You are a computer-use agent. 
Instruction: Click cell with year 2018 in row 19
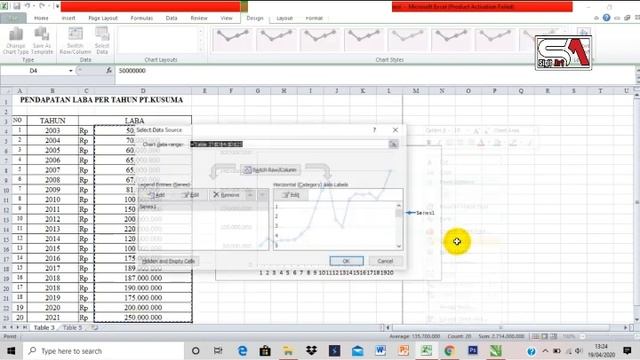pyautogui.click(x=53, y=278)
